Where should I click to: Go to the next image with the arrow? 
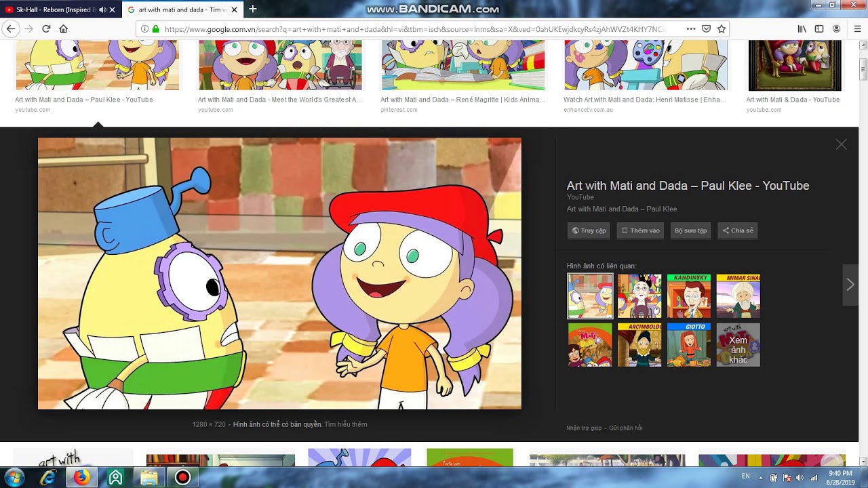850,285
